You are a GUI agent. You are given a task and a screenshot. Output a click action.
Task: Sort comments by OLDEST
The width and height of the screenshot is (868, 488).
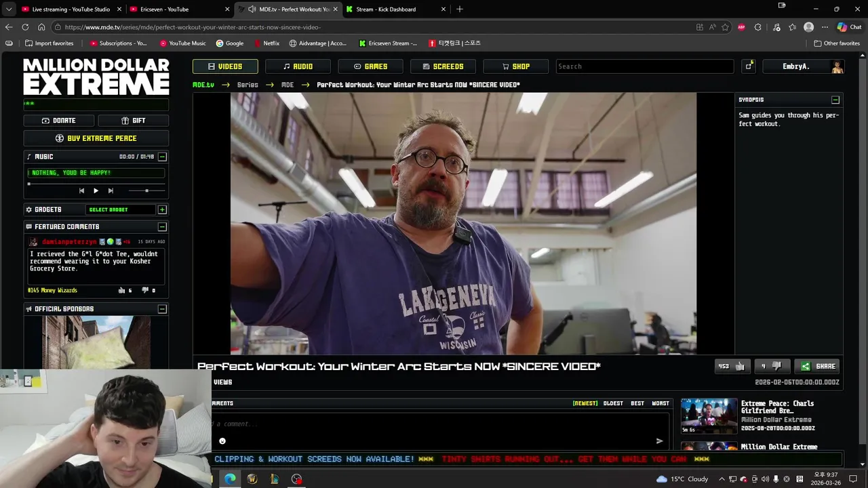613,403
